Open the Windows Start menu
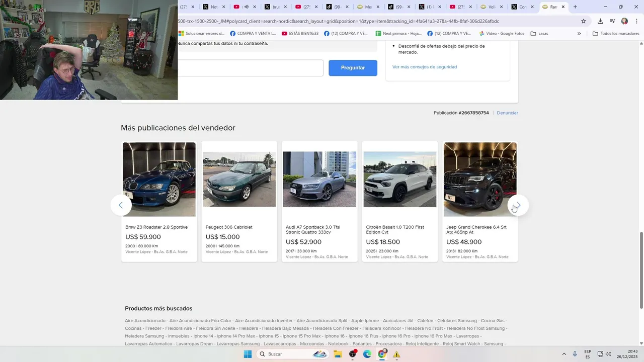 (x=248, y=354)
